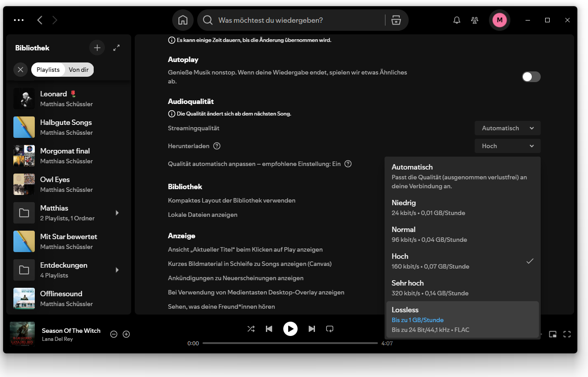Show the friend activity panel

coord(474,20)
